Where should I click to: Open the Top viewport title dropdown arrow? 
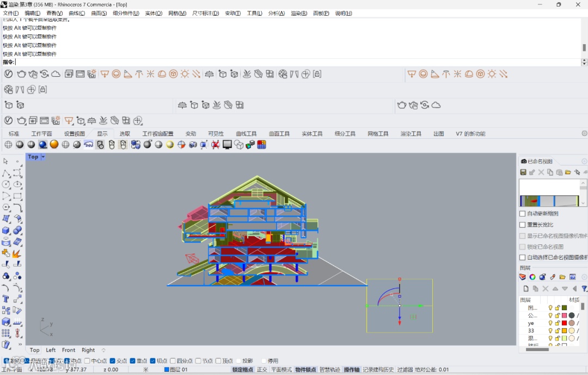coord(43,157)
